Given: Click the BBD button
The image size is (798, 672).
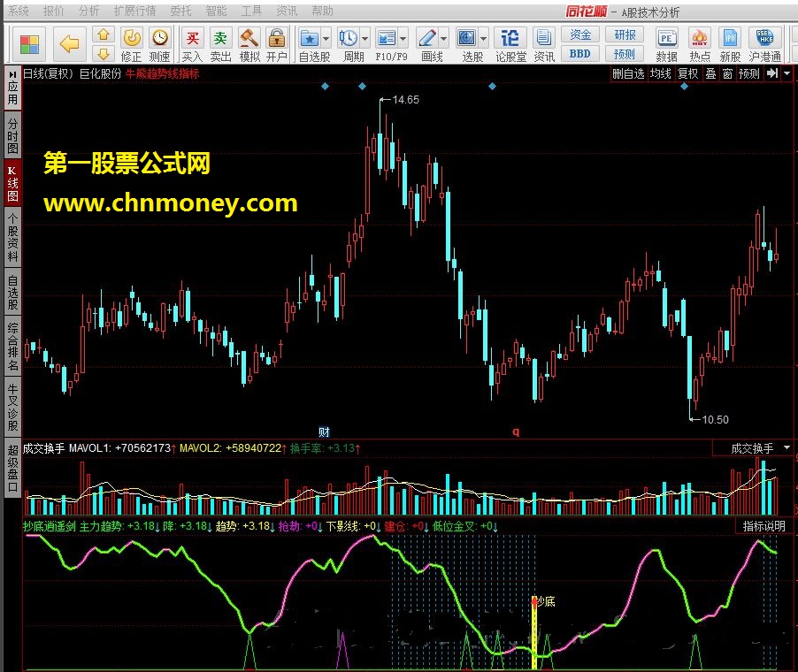Looking at the screenshot, I should [x=579, y=53].
